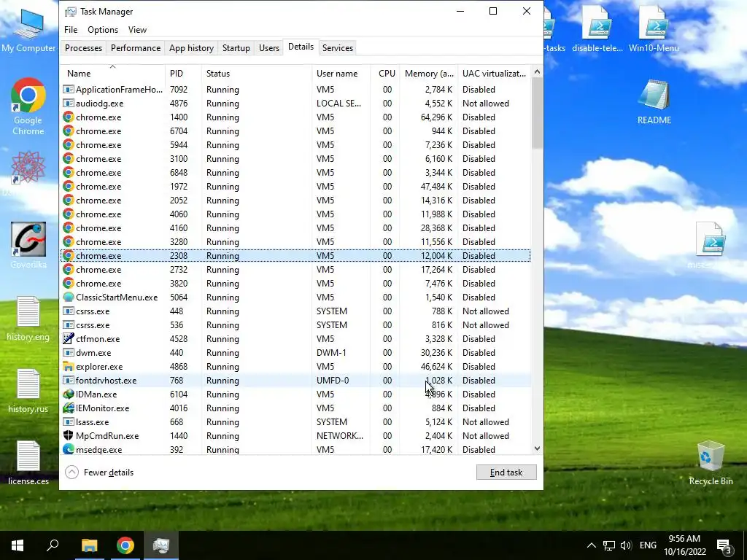
Task: Select chrome.exe with PID 3820
Action: pyautogui.click(x=296, y=284)
